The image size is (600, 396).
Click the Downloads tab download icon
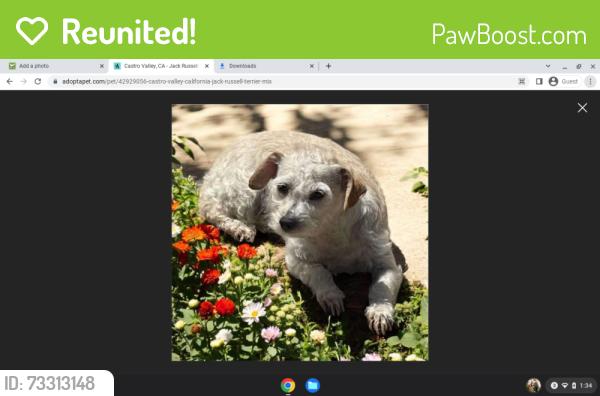(222, 66)
